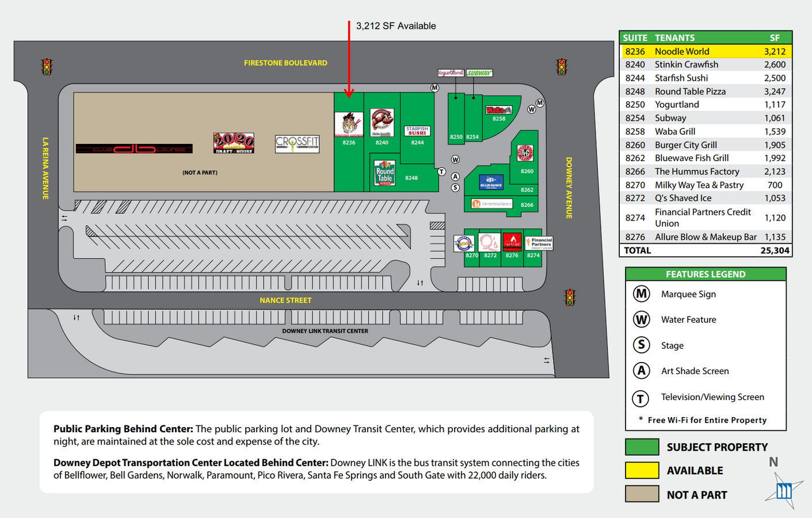The height and width of the screenshot is (518, 812).
Task: Select the Financial Partners Credit Union row
Action: coord(706,218)
